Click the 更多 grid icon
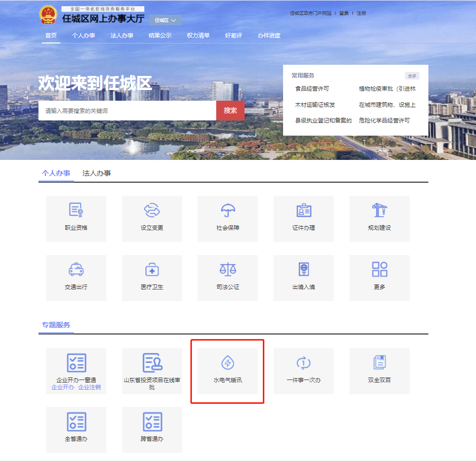The width and height of the screenshot is (476, 461). pos(379,269)
